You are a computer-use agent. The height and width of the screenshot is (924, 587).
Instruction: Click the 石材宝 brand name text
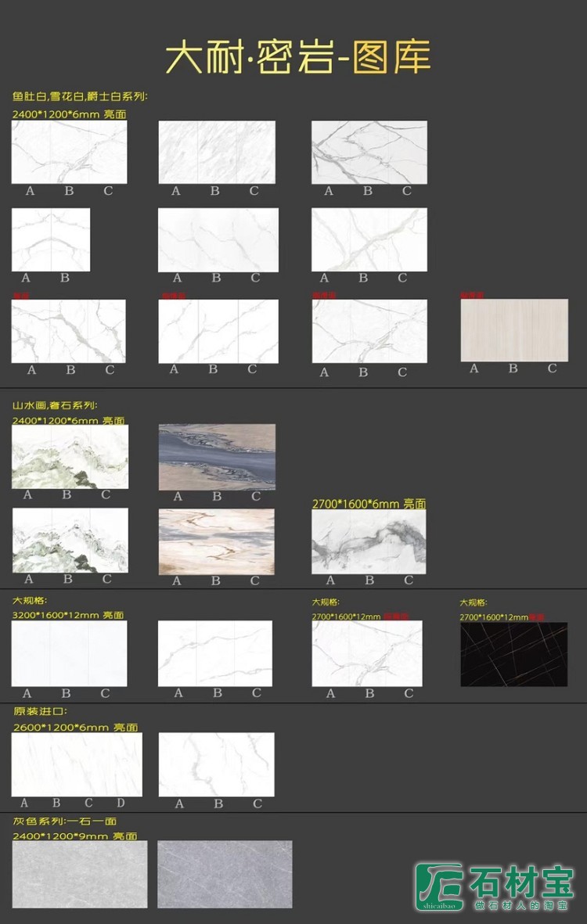[521, 882]
